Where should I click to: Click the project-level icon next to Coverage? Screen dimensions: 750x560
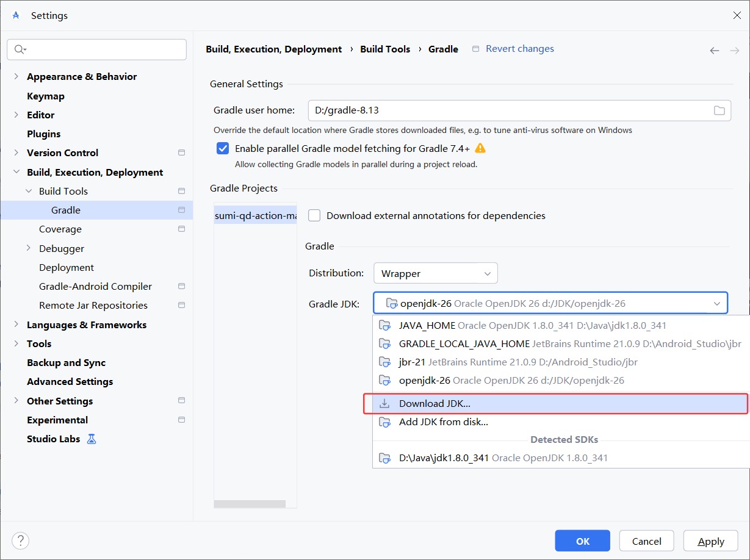(181, 229)
